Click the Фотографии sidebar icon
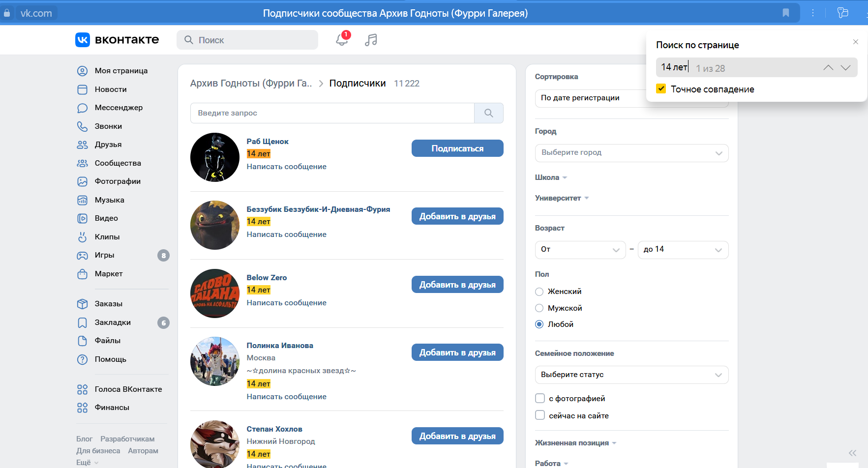This screenshot has width=868, height=468. click(82, 181)
